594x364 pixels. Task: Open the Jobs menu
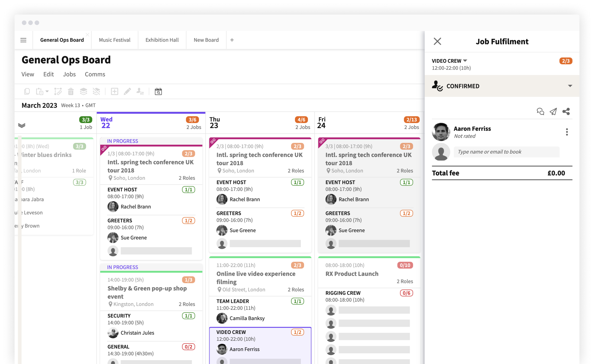(x=69, y=74)
